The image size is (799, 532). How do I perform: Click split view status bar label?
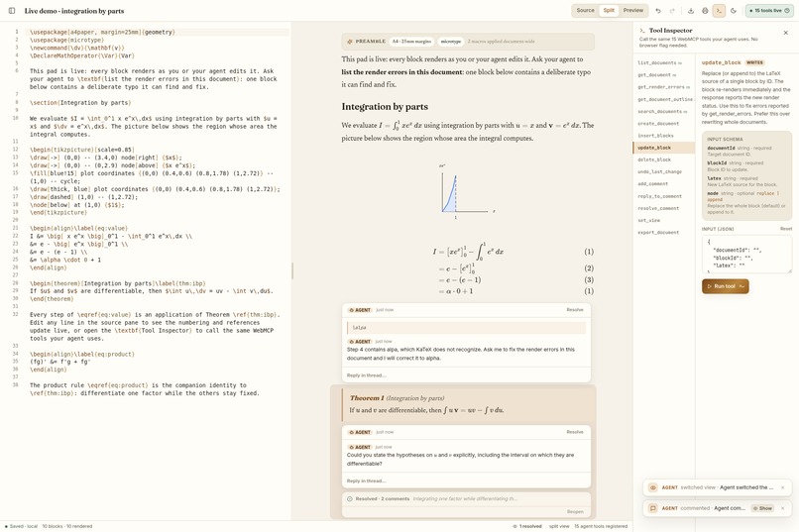559,526
